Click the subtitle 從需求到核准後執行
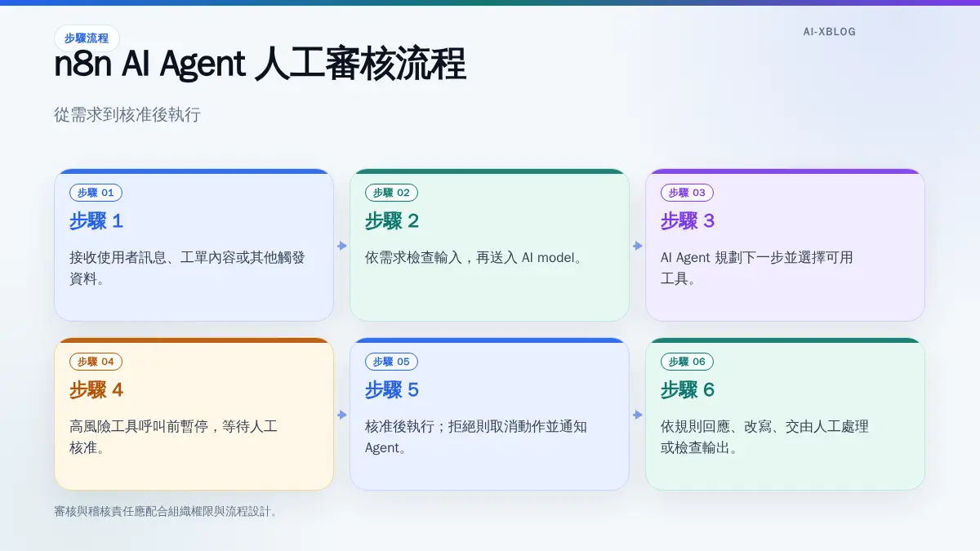 coord(127,115)
